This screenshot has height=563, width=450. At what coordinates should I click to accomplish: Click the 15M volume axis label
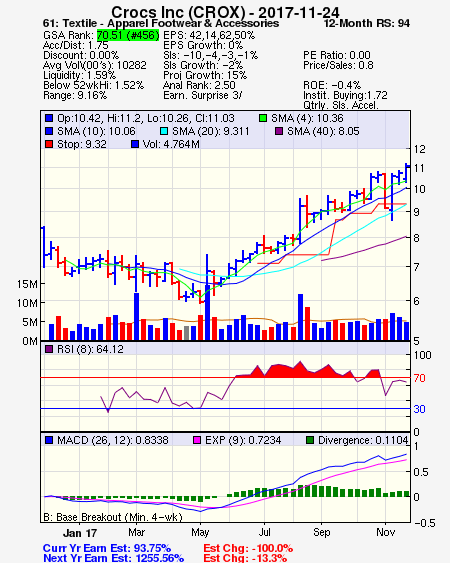(27, 284)
